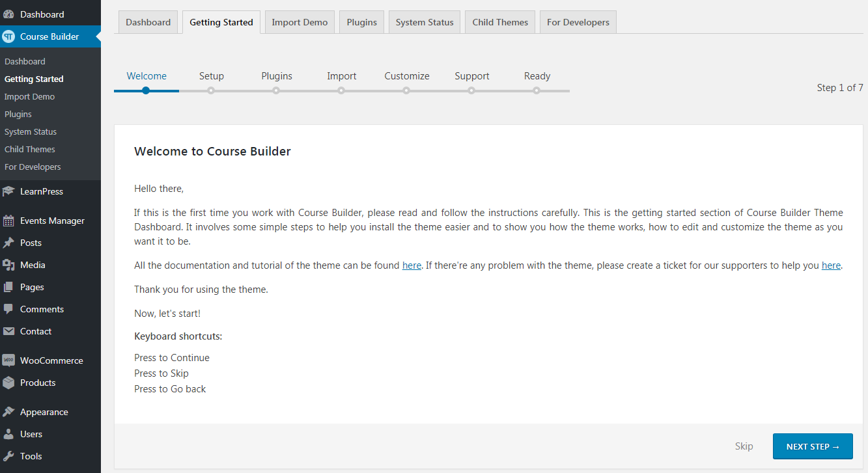Click the Users person icon
The image size is (868, 473).
[x=8, y=434]
